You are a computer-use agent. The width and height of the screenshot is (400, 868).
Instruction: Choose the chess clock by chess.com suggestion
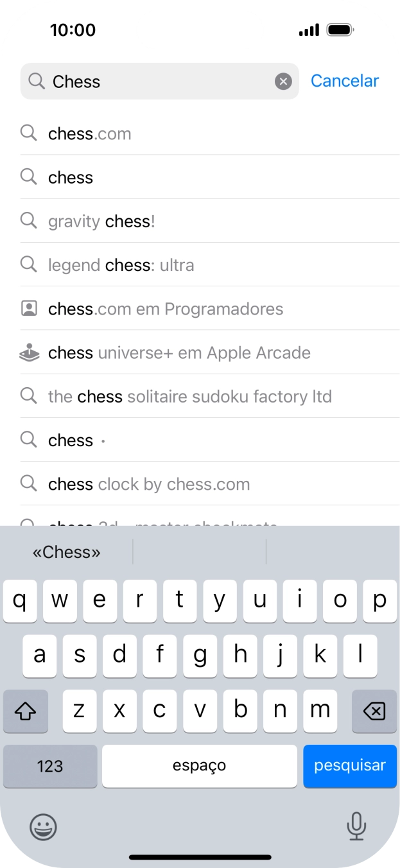(x=149, y=484)
